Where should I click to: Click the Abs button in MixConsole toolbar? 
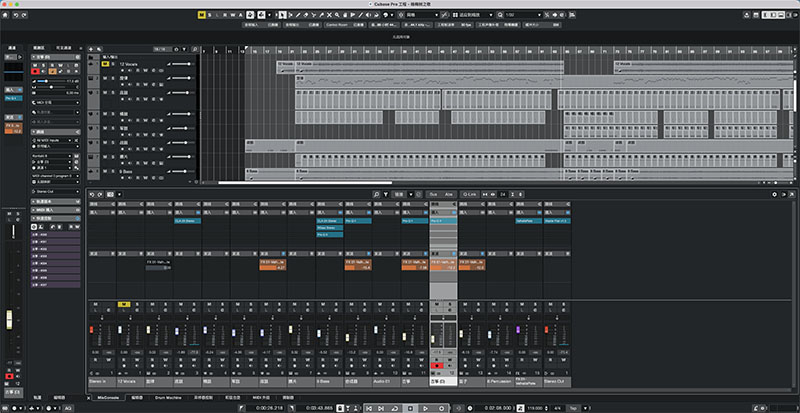tap(448, 194)
